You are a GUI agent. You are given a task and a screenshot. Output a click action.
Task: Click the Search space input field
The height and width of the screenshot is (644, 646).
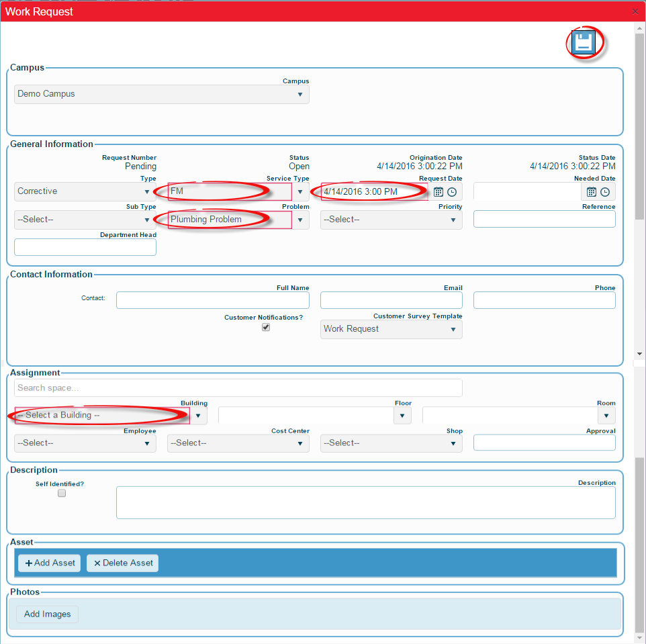click(238, 387)
